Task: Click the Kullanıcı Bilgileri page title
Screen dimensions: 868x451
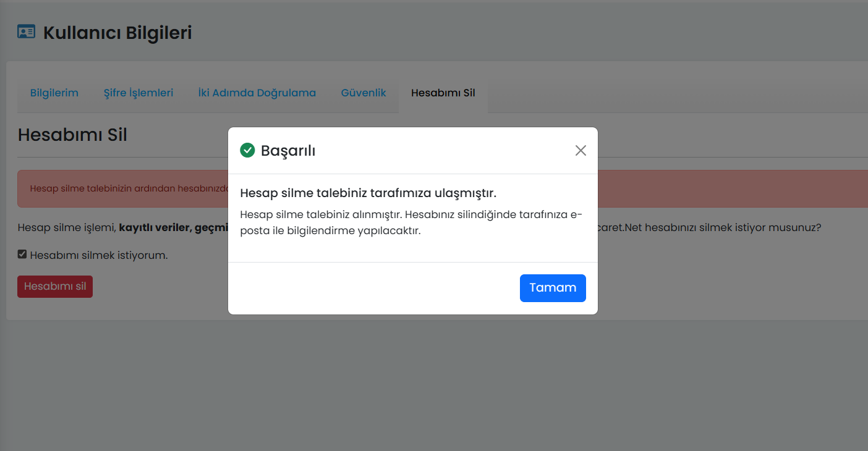Action: [x=117, y=33]
